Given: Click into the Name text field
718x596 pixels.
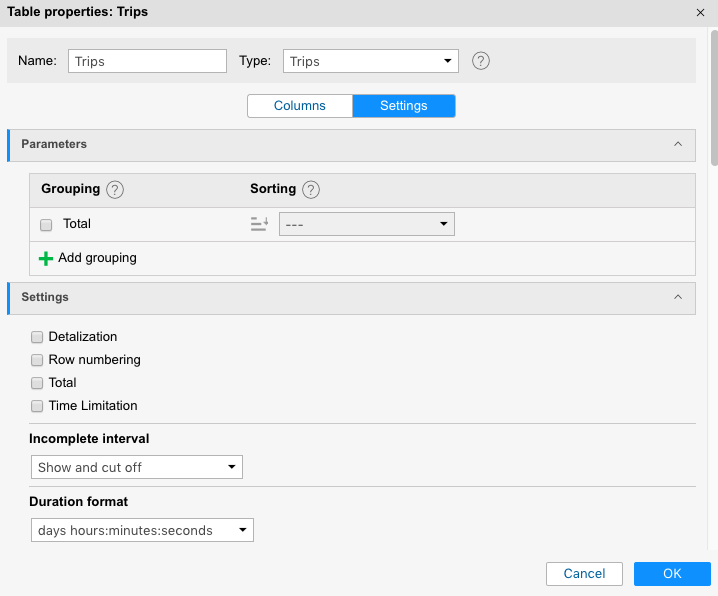Looking at the screenshot, I should tap(148, 61).
